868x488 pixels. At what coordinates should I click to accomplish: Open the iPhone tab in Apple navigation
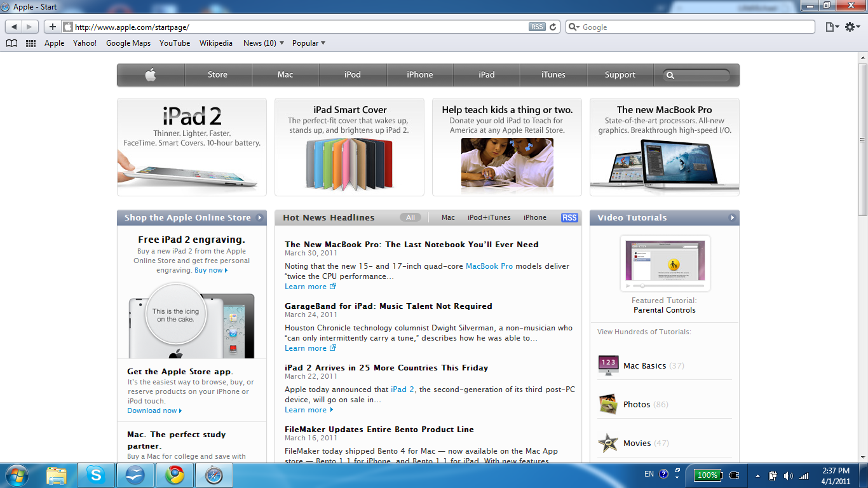coord(420,75)
